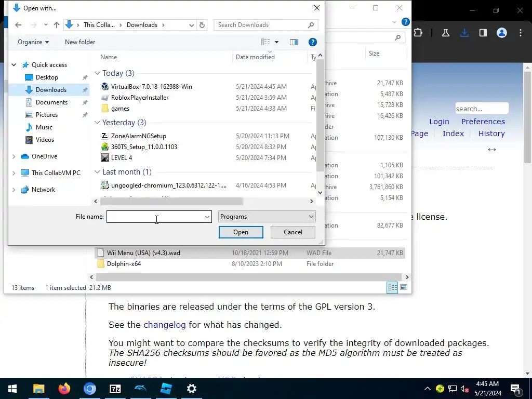532x399 pixels.
Task: Open Index link on webpage
Action: 453,134
